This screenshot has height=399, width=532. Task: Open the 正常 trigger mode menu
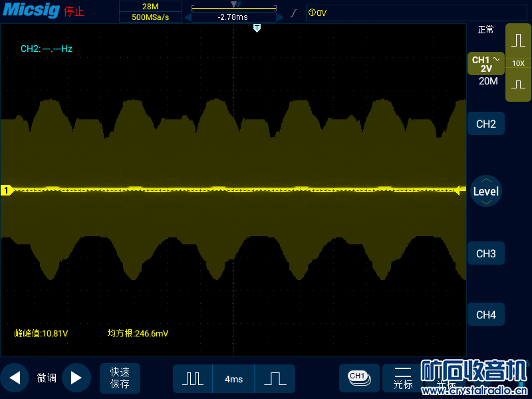click(486, 30)
